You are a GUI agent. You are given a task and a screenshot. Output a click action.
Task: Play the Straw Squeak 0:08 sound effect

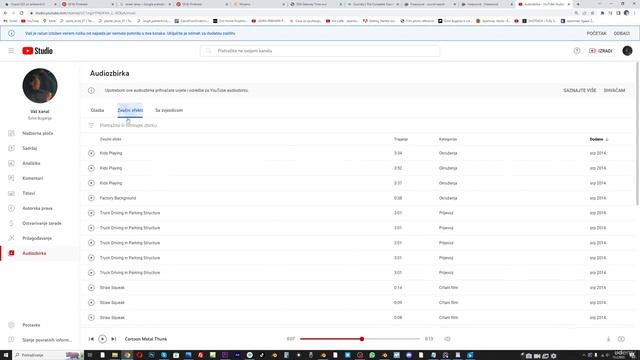click(91, 318)
